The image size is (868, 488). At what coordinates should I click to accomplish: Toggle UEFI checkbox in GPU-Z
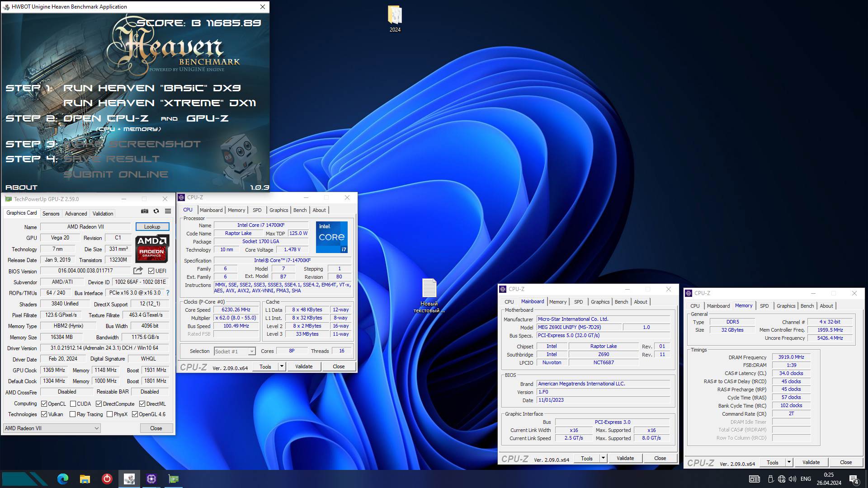point(151,271)
